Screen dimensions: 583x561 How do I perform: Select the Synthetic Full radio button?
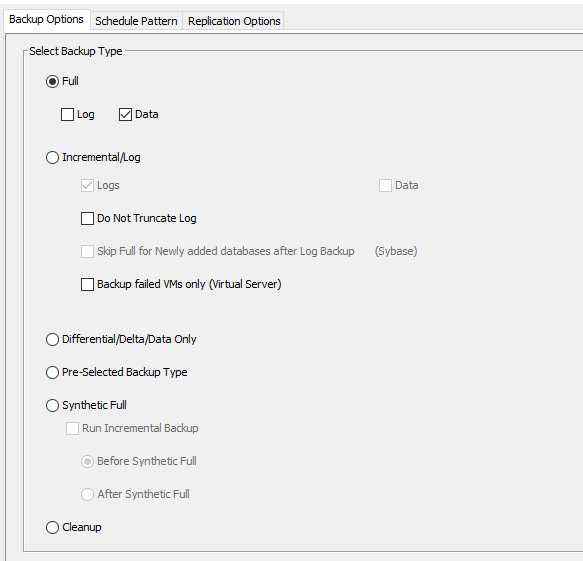click(52, 405)
